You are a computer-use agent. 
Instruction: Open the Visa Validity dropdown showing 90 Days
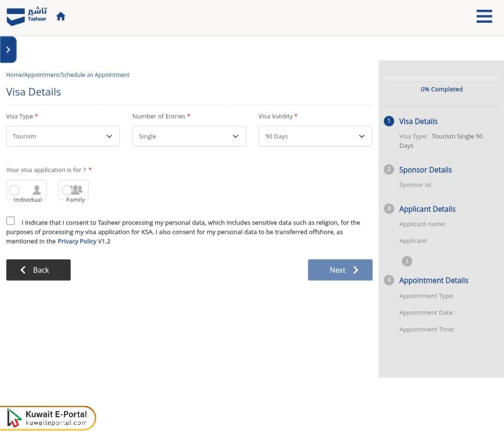click(x=315, y=136)
